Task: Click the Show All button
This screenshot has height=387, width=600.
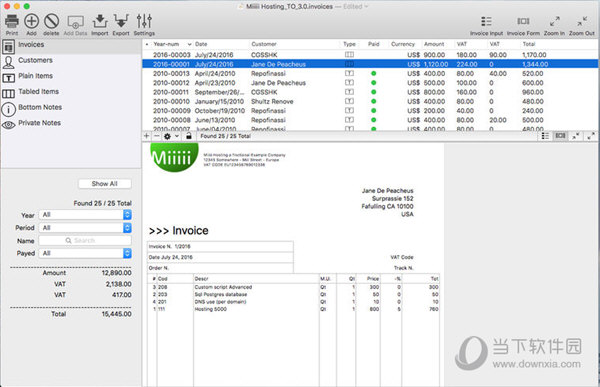Action: point(105,184)
